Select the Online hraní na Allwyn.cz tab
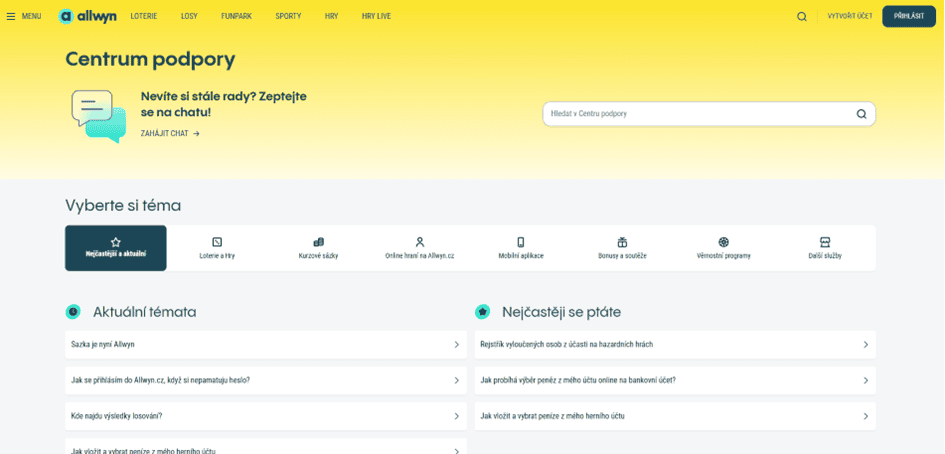The image size is (945, 454). pyautogui.click(x=420, y=248)
